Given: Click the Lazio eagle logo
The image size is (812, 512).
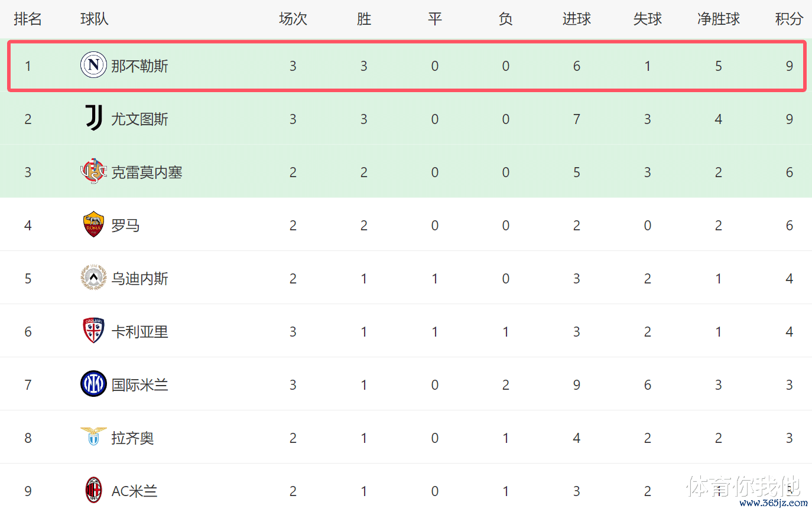Looking at the screenshot, I should pos(93,436).
